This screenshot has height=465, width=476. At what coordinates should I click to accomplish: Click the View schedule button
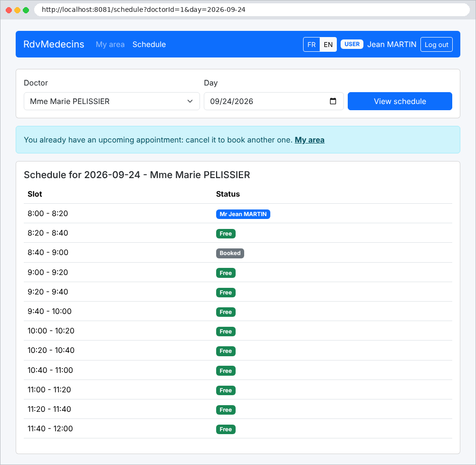pyautogui.click(x=400, y=101)
